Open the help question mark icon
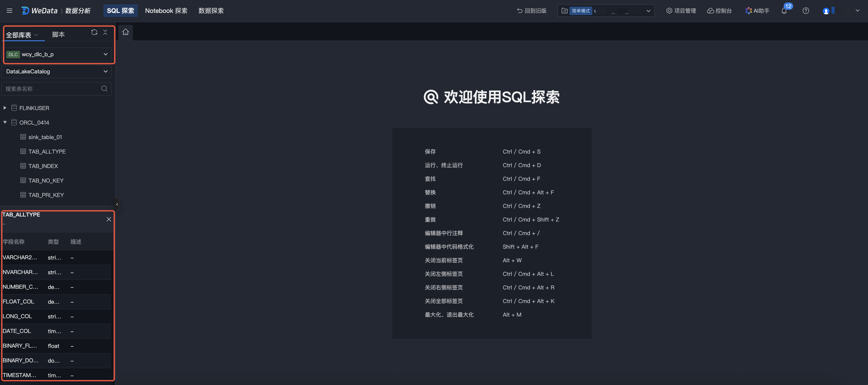This screenshot has width=868, height=385. 806,11
